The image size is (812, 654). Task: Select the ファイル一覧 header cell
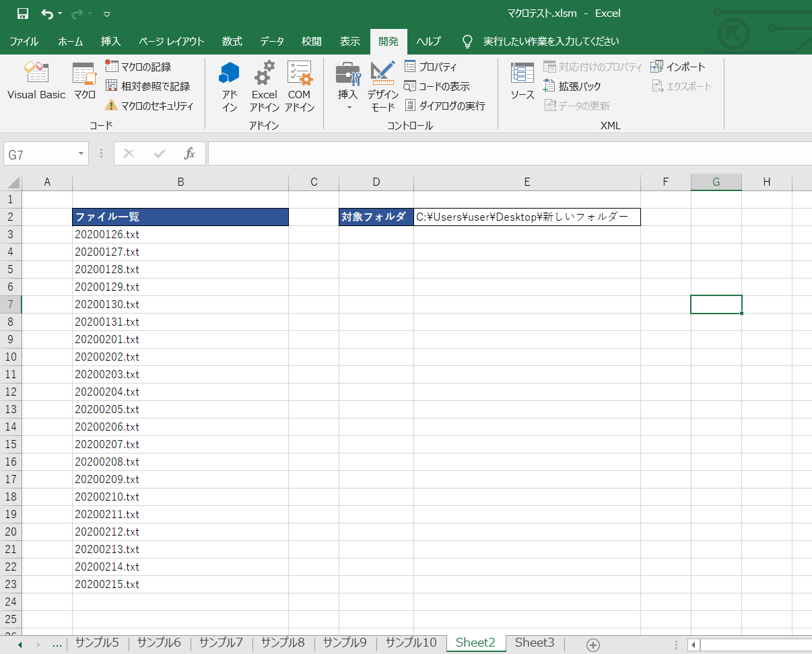tap(180, 217)
